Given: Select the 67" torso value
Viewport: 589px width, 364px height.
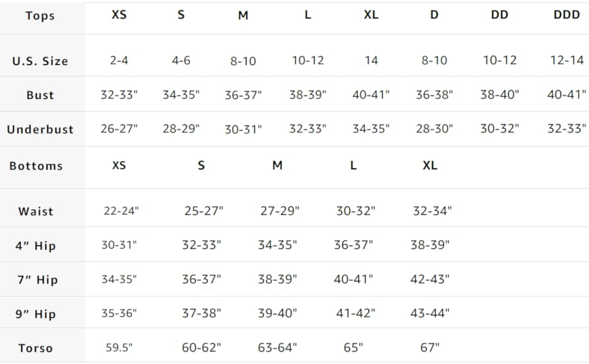Looking at the screenshot, I should (x=430, y=348).
